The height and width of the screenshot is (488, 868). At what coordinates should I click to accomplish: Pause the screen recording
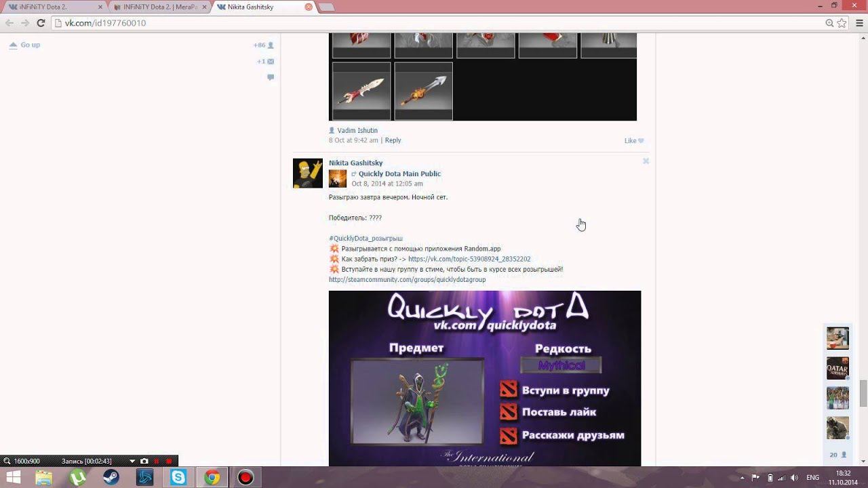coord(157,461)
